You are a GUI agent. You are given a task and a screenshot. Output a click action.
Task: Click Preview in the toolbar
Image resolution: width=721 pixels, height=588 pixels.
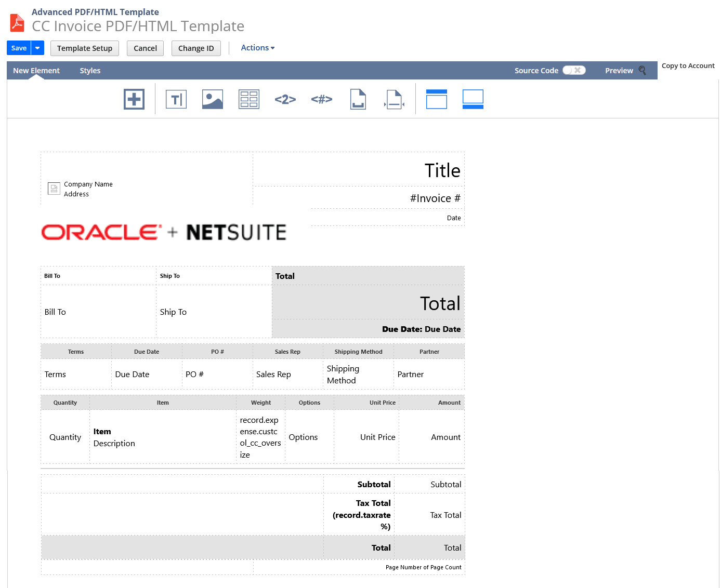pyautogui.click(x=619, y=71)
